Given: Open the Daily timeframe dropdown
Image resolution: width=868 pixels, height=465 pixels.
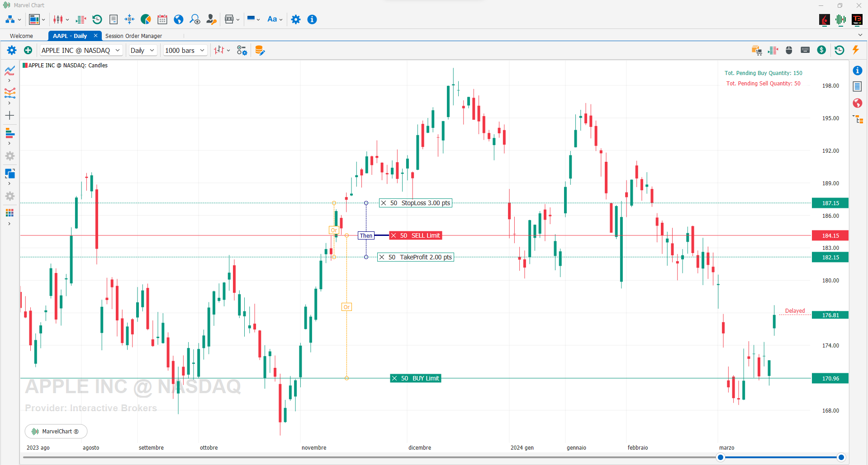Looking at the screenshot, I should click(142, 50).
